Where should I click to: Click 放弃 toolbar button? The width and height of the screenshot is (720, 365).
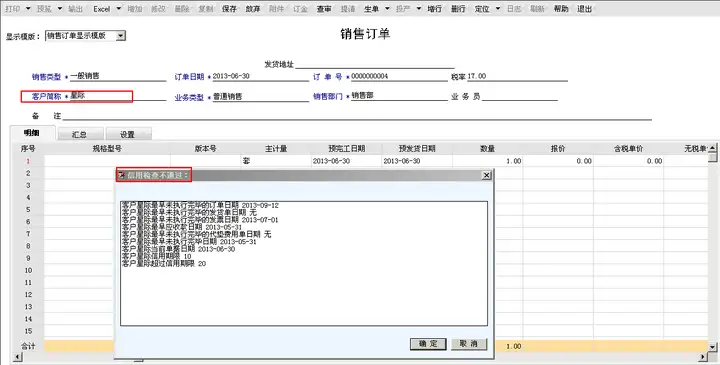253,9
